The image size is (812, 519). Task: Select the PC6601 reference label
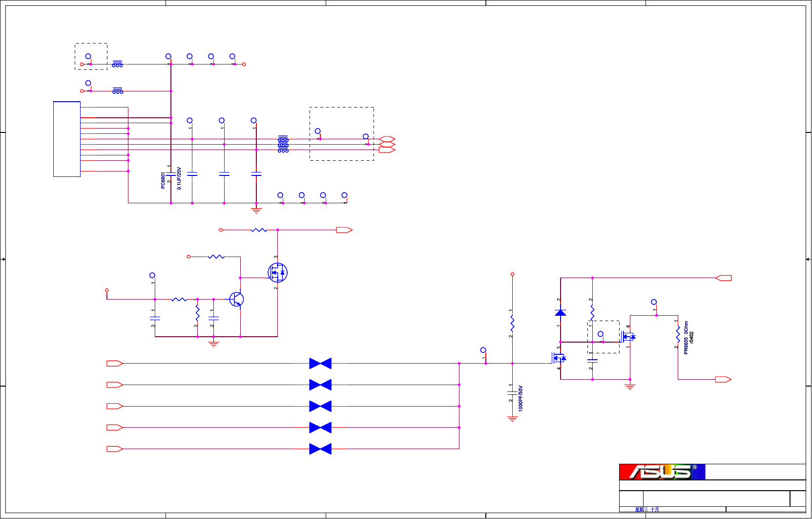[163, 180]
